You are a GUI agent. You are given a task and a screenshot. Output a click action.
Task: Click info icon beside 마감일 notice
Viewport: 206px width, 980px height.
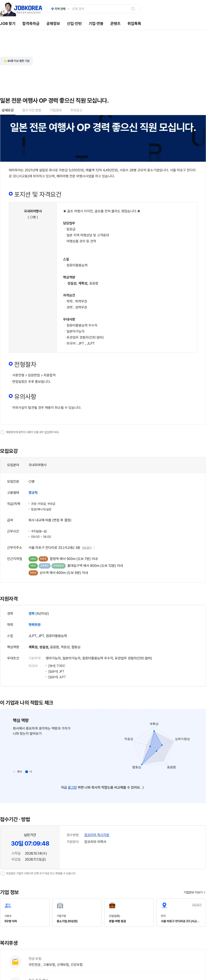click(x=3, y=873)
